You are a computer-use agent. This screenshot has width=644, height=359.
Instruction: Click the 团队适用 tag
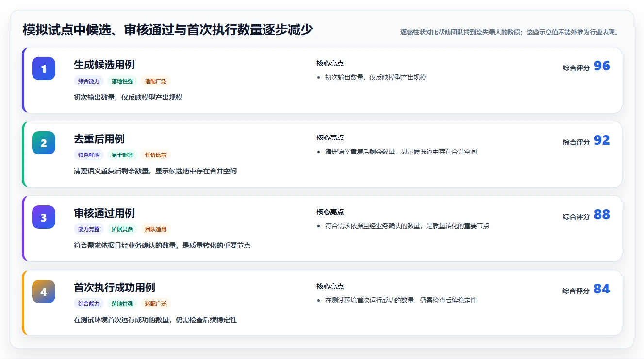coord(156,230)
